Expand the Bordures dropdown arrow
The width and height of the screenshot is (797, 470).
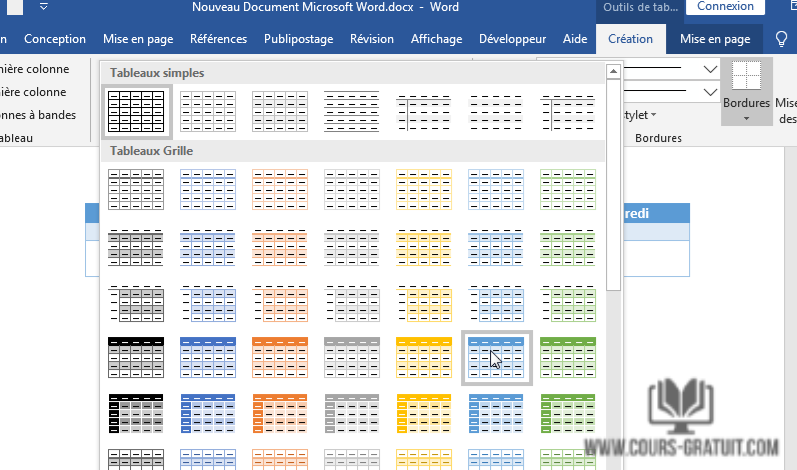pyautogui.click(x=746, y=118)
